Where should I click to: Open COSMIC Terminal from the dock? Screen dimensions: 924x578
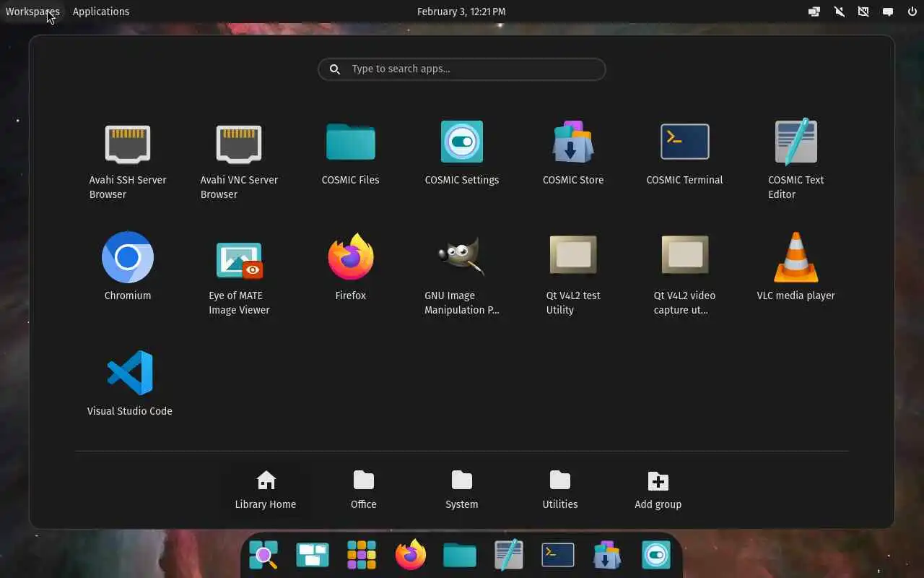558,555
